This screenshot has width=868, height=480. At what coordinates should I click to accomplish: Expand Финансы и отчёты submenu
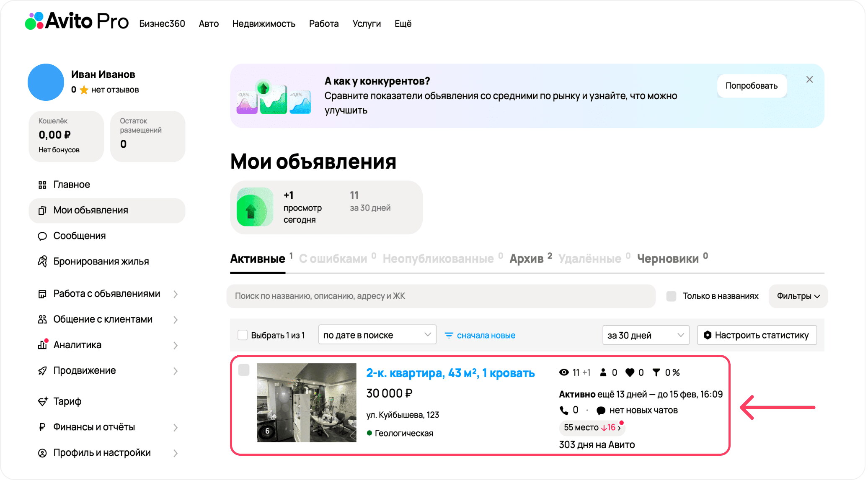point(176,427)
